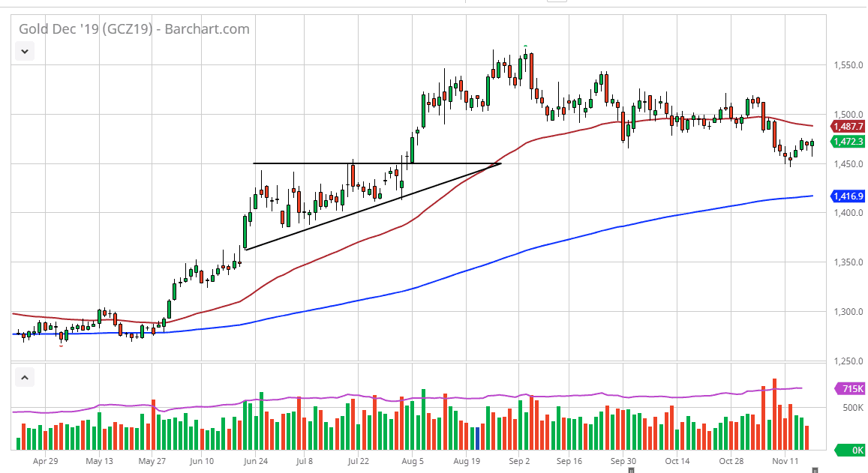
Task: Select the green 1,472.3 last price tag
Action: click(x=848, y=140)
